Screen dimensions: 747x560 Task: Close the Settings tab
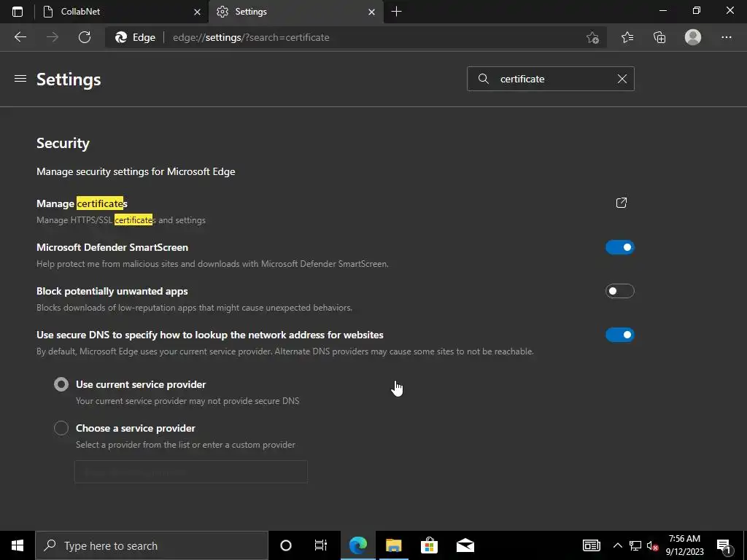(371, 12)
